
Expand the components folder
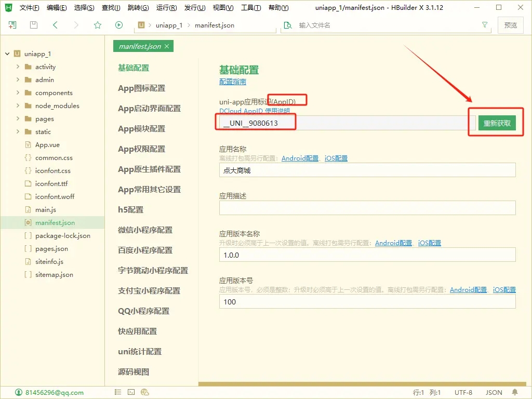point(18,93)
